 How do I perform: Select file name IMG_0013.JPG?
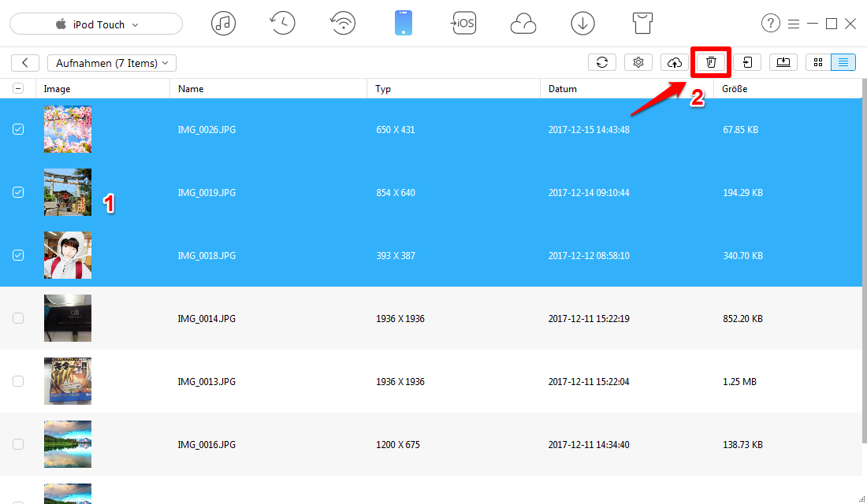click(x=207, y=382)
